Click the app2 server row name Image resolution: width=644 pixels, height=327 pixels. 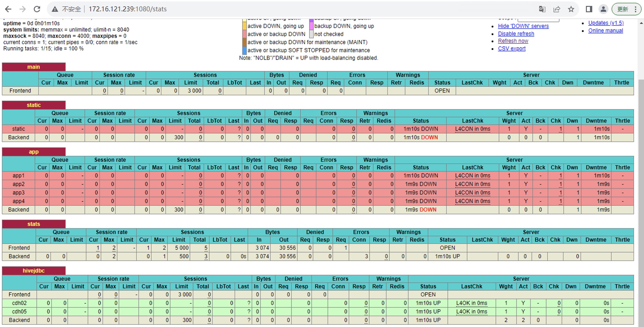coord(18,184)
